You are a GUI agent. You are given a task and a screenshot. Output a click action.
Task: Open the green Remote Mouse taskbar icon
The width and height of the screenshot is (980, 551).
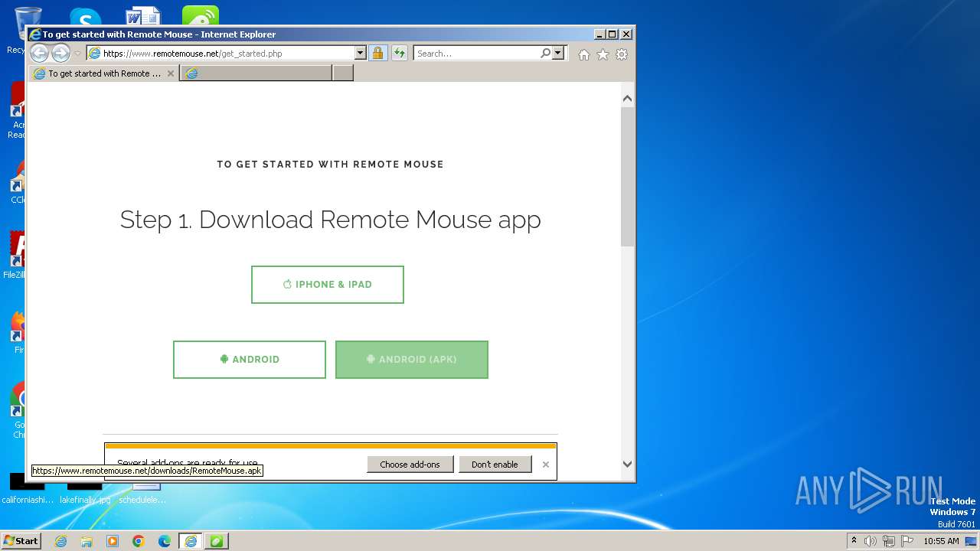pyautogui.click(x=217, y=541)
